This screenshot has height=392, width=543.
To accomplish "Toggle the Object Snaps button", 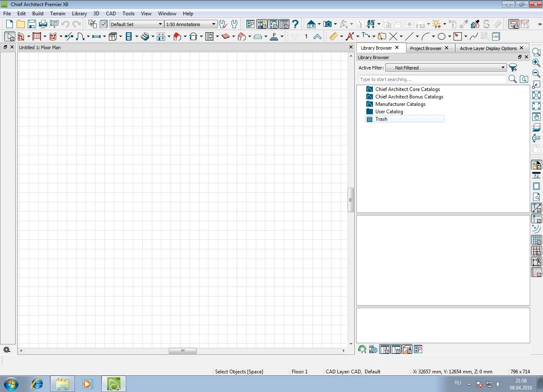I will click(x=536, y=262).
